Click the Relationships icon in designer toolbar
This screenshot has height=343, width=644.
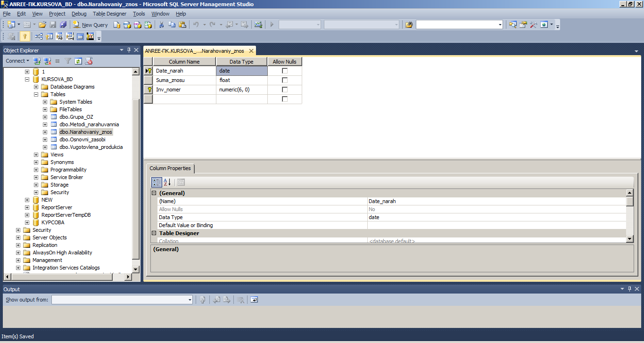tap(39, 36)
